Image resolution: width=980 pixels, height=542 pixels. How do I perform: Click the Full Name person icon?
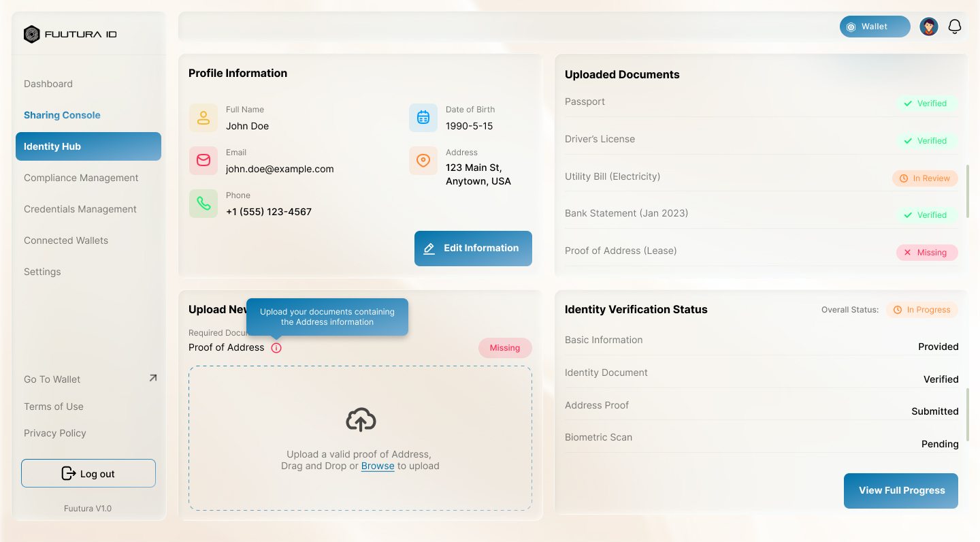point(203,118)
